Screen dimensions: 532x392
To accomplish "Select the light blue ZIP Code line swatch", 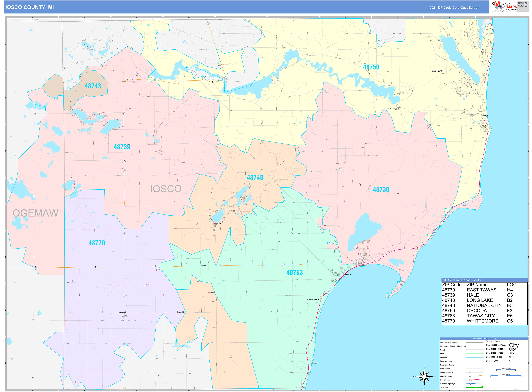I will coord(475,357).
